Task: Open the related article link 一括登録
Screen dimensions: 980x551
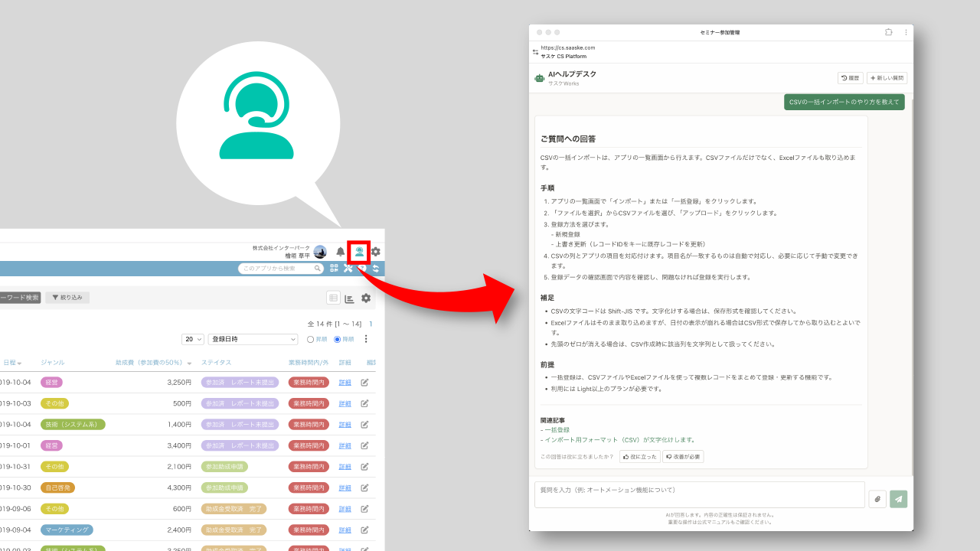Action: click(x=557, y=430)
